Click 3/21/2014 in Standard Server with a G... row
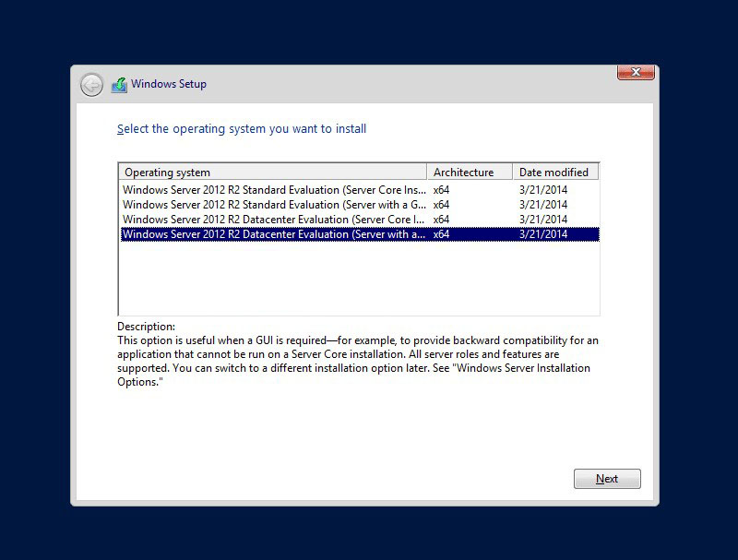The image size is (738, 560). (543, 205)
